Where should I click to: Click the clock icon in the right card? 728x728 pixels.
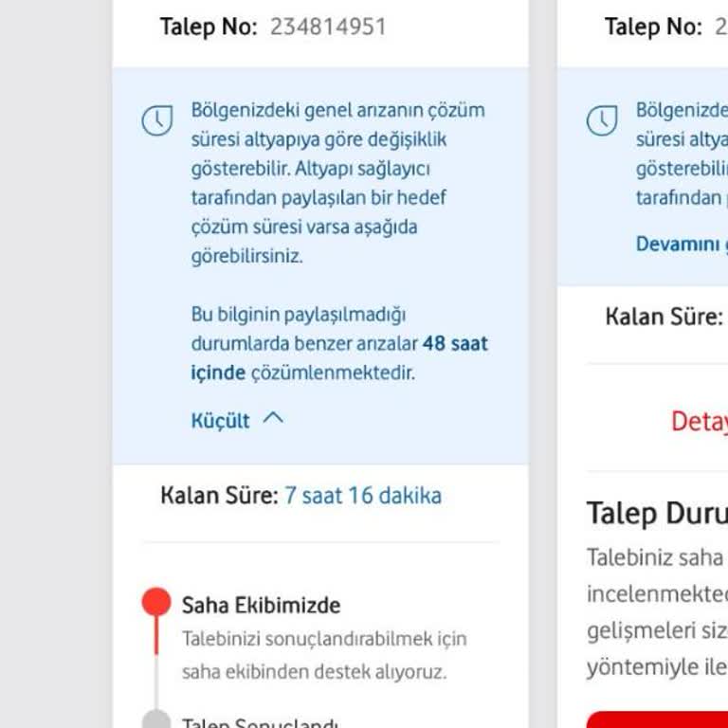click(x=602, y=120)
